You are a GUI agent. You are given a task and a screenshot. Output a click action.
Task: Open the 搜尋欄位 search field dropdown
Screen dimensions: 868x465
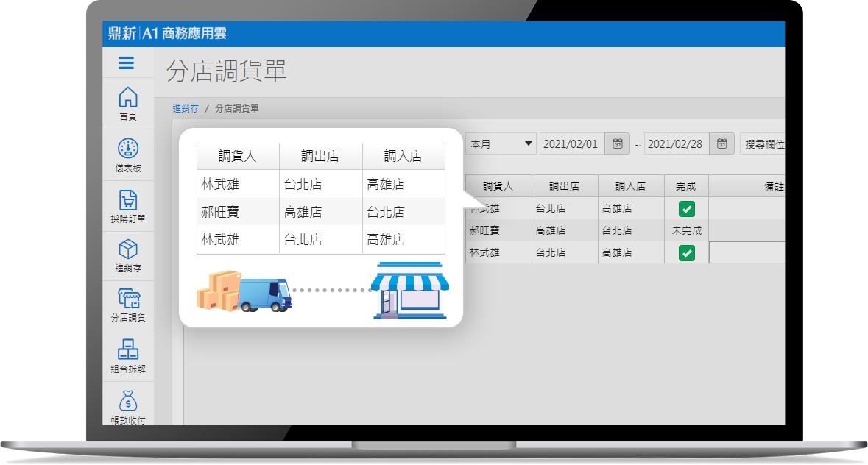point(763,144)
